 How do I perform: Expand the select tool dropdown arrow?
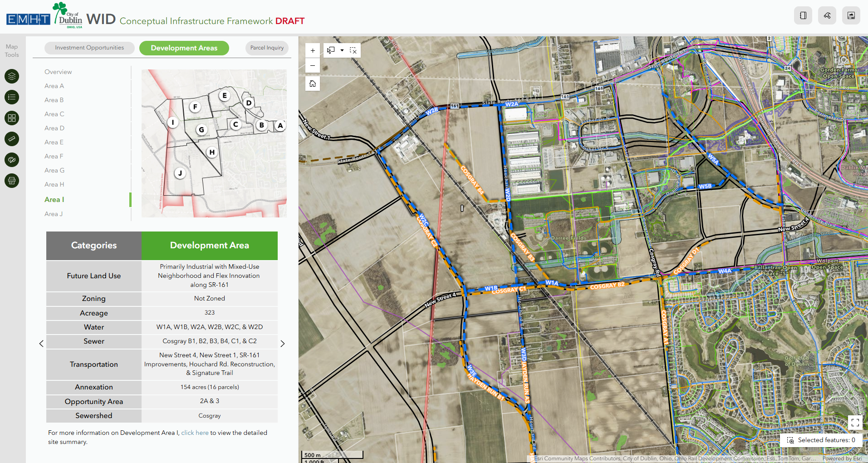click(342, 50)
